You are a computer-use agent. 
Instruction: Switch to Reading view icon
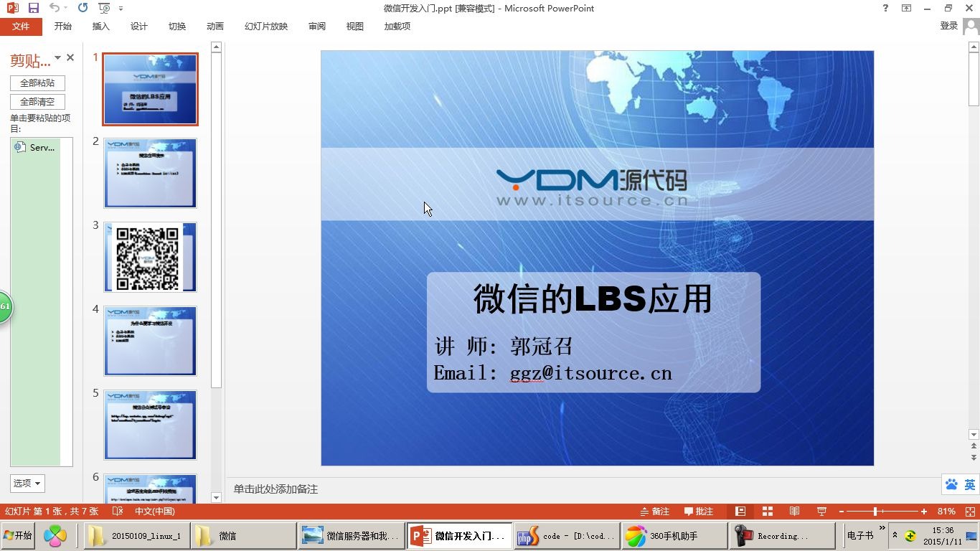[794, 512]
